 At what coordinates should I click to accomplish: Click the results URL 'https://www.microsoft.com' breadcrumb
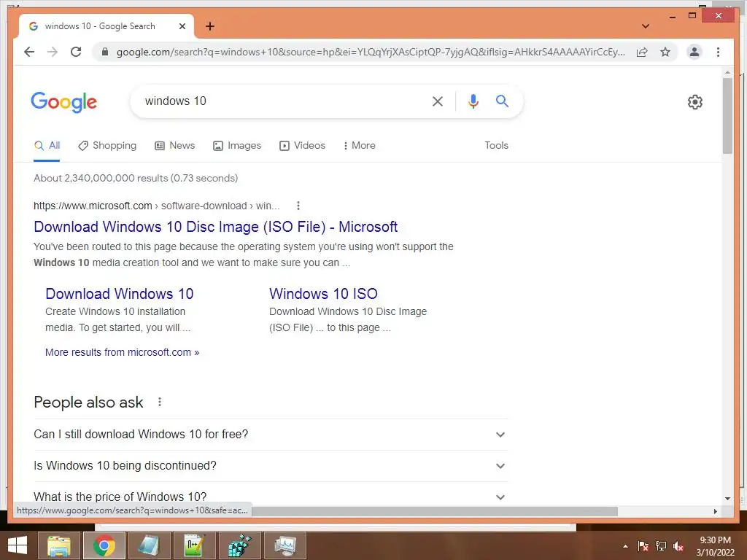[93, 206]
